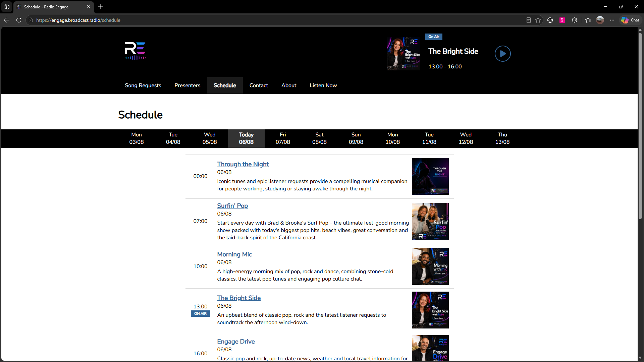The height and width of the screenshot is (362, 644).
Task: Click The Bright Side On Air header title
Action: pyautogui.click(x=453, y=51)
